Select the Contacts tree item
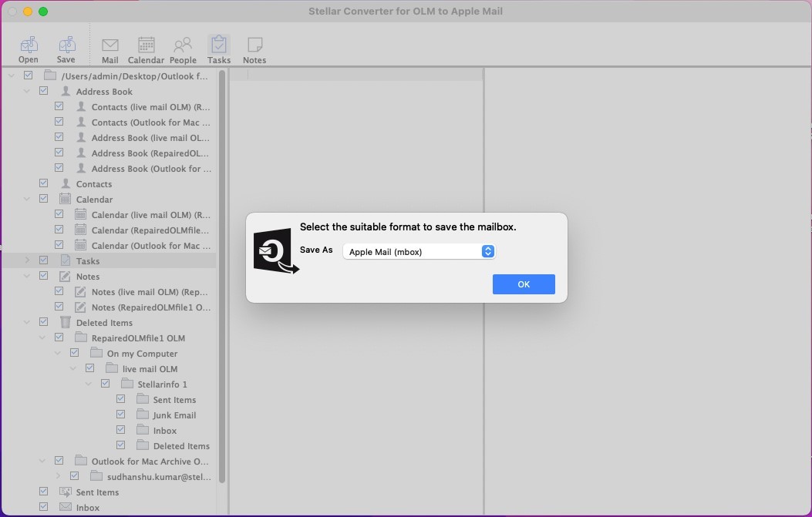This screenshot has width=812, height=517. pyautogui.click(x=94, y=184)
